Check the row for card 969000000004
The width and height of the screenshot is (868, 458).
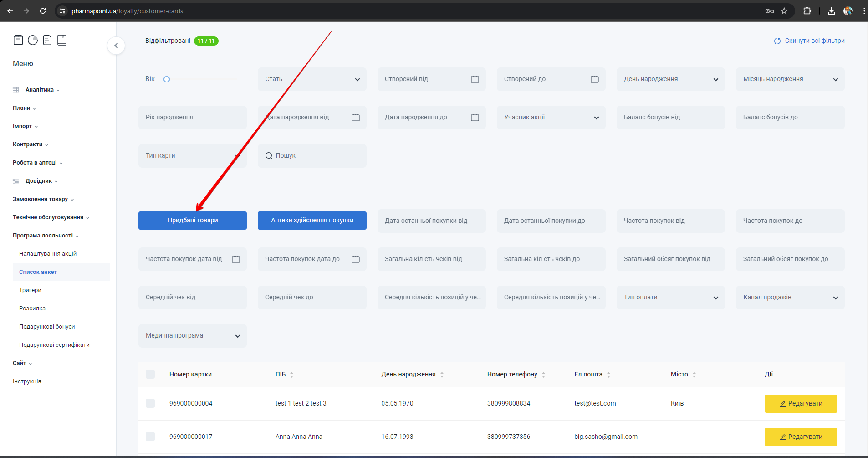click(150, 403)
